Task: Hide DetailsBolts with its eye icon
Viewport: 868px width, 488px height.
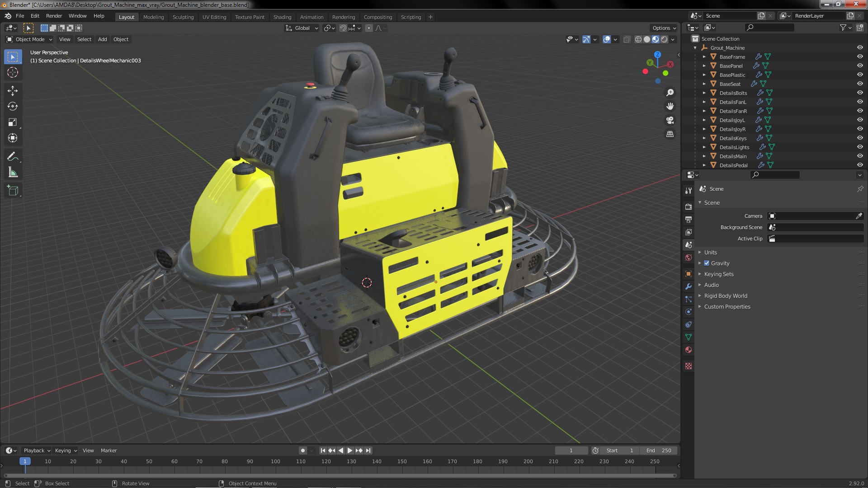Action: (x=860, y=93)
